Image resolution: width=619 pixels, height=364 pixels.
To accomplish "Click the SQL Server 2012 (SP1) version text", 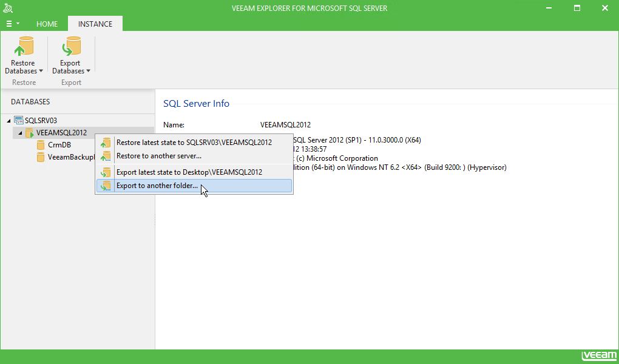I will click(357, 140).
